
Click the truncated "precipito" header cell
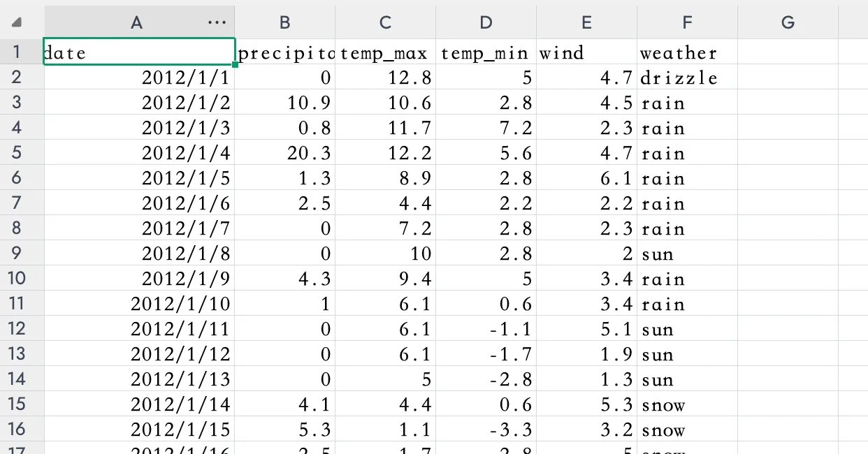tap(284, 52)
